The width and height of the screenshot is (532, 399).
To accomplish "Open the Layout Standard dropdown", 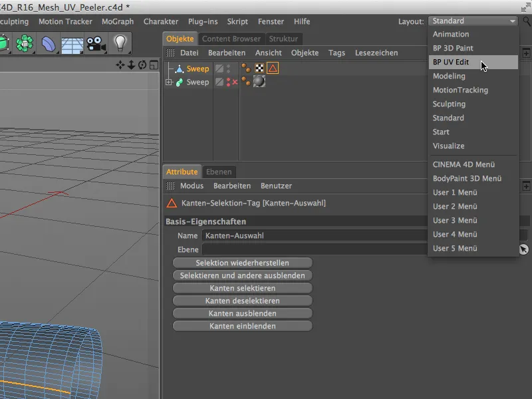I will pyautogui.click(x=473, y=21).
